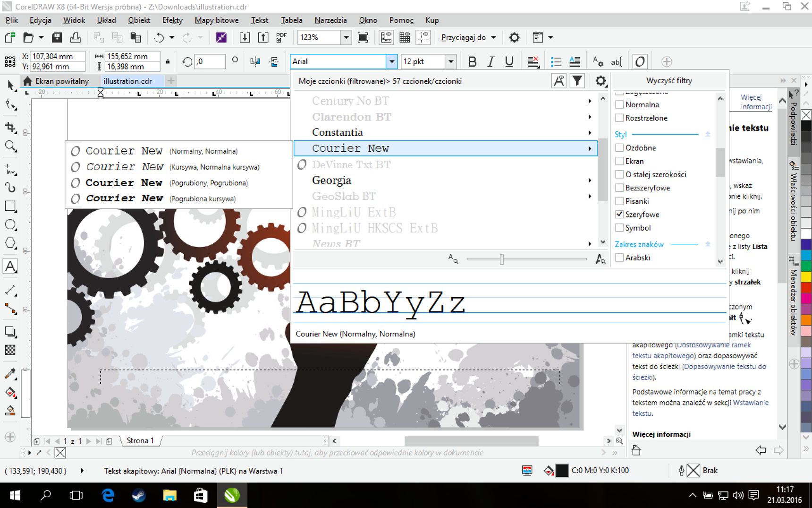Click the Options gear in standard toolbar
Viewport: 812px width, 508px height.
coord(515,37)
